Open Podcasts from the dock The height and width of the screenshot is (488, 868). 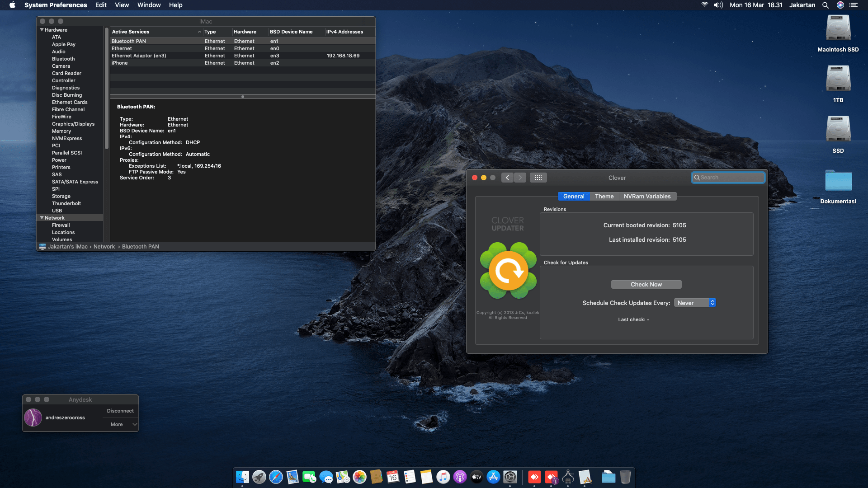point(460,477)
